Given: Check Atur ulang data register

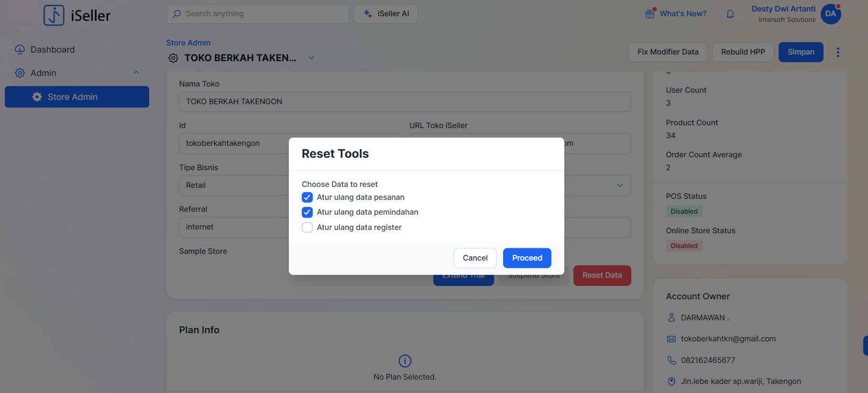Looking at the screenshot, I should pos(307,228).
